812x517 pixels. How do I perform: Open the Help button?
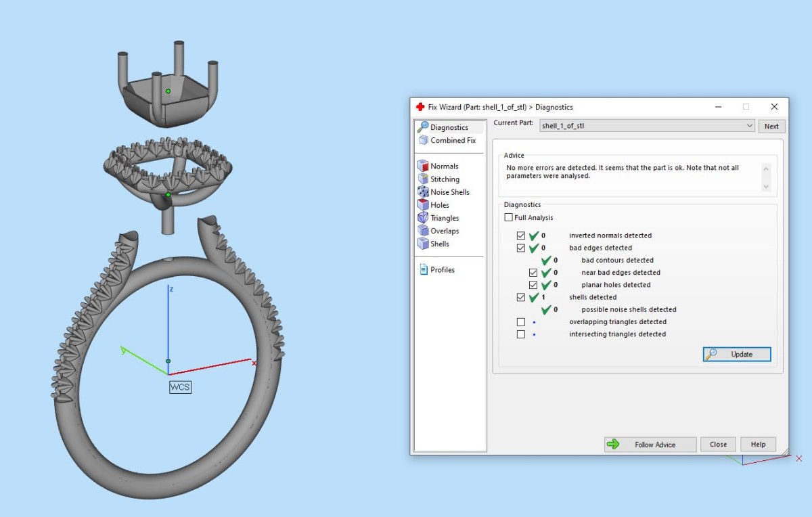(758, 445)
